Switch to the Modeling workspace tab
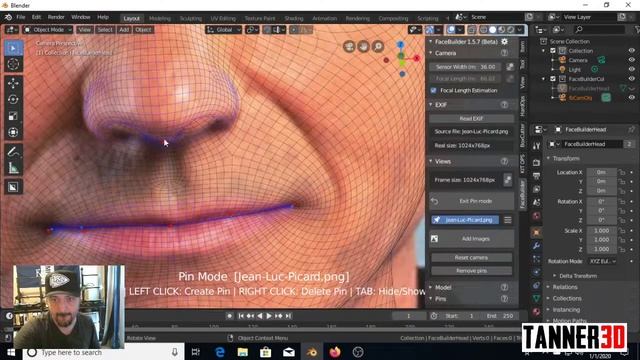 [160, 18]
